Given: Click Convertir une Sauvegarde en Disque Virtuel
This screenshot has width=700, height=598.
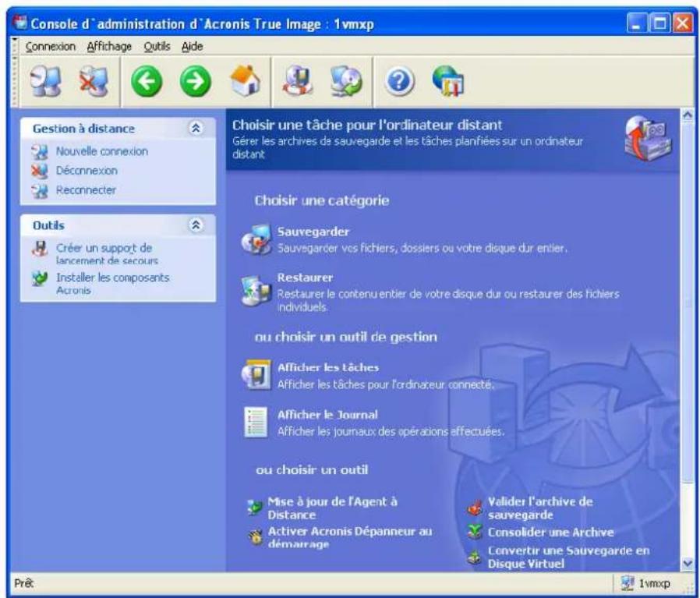Looking at the screenshot, I should point(568,557).
